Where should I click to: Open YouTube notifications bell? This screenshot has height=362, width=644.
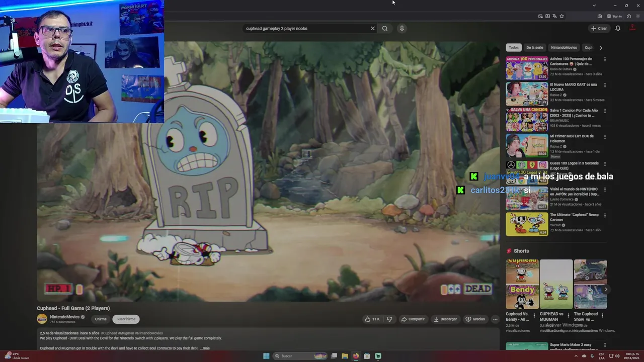pyautogui.click(x=618, y=29)
